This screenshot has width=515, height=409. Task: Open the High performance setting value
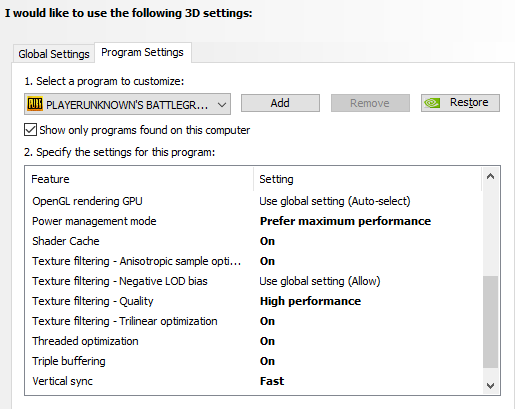[x=310, y=301]
